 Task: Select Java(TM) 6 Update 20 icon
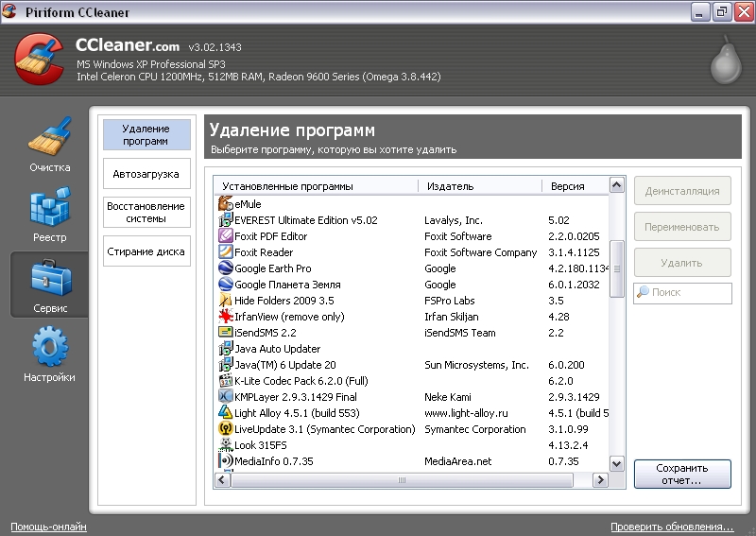[x=225, y=364]
